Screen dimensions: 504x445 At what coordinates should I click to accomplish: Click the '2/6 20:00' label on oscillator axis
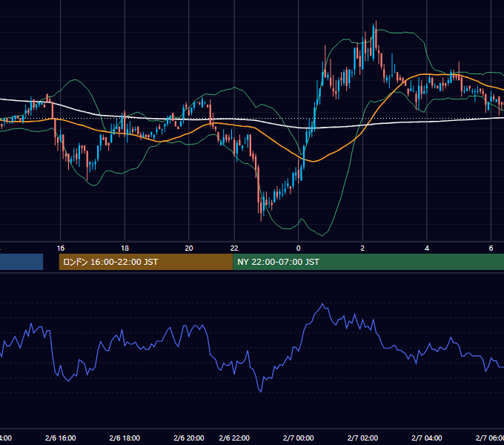[189, 438]
